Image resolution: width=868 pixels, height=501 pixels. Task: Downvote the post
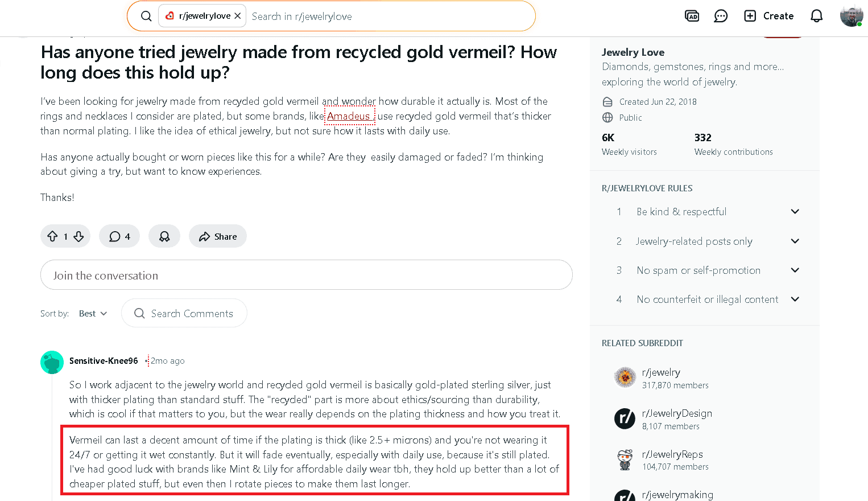(x=78, y=236)
